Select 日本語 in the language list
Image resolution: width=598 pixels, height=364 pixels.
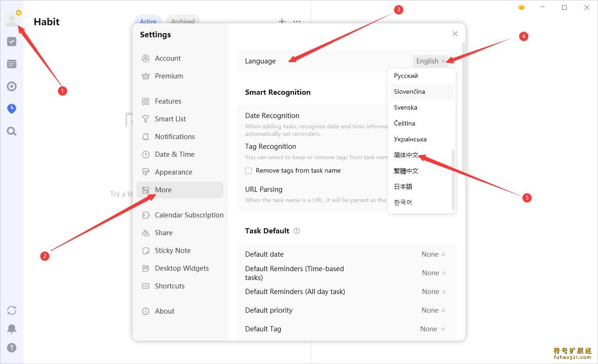403,187
